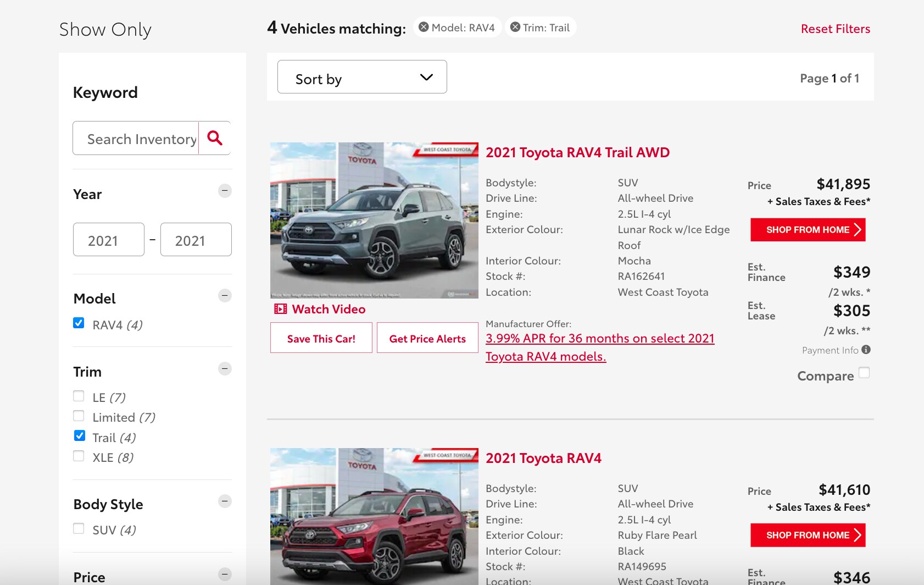Click Shop From Home for the $41,610 vehicle
924x585 pixels.
808,536
